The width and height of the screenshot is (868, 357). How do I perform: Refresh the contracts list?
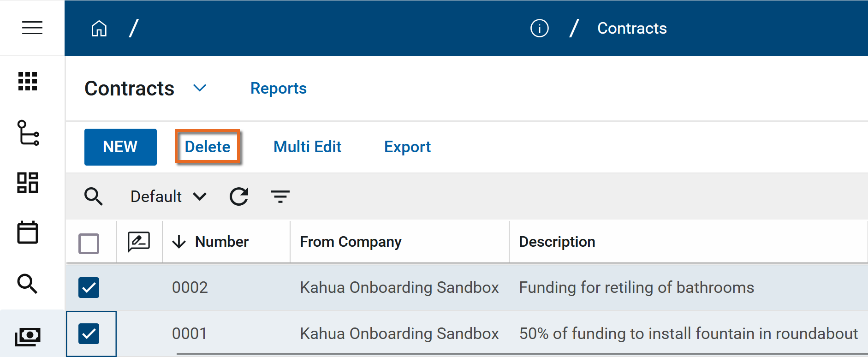[x=239, y=196]
